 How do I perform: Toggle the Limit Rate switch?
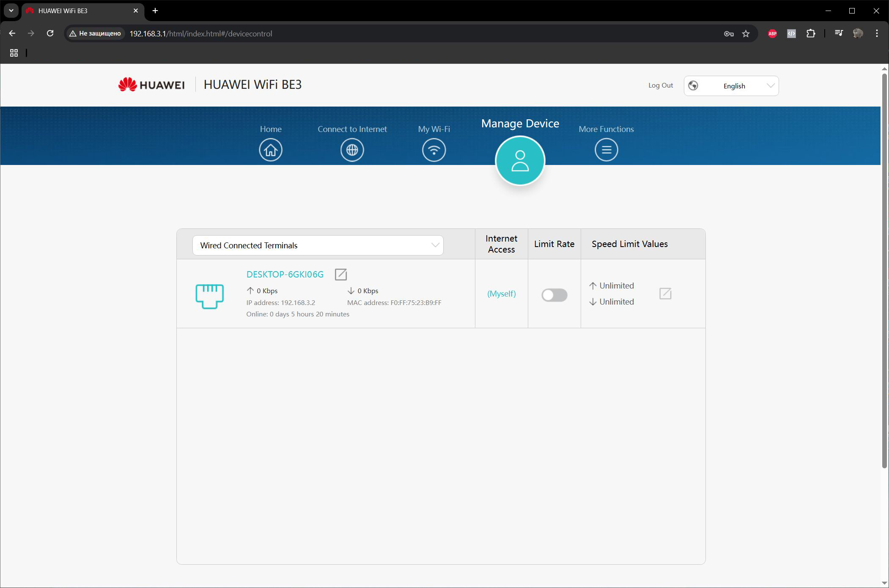pos(554,295)
